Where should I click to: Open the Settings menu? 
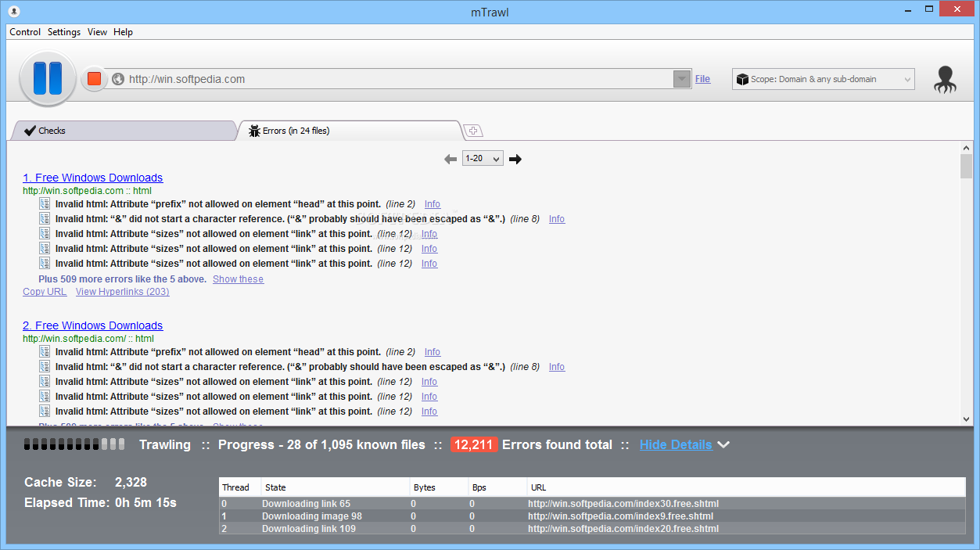point(64,32)
